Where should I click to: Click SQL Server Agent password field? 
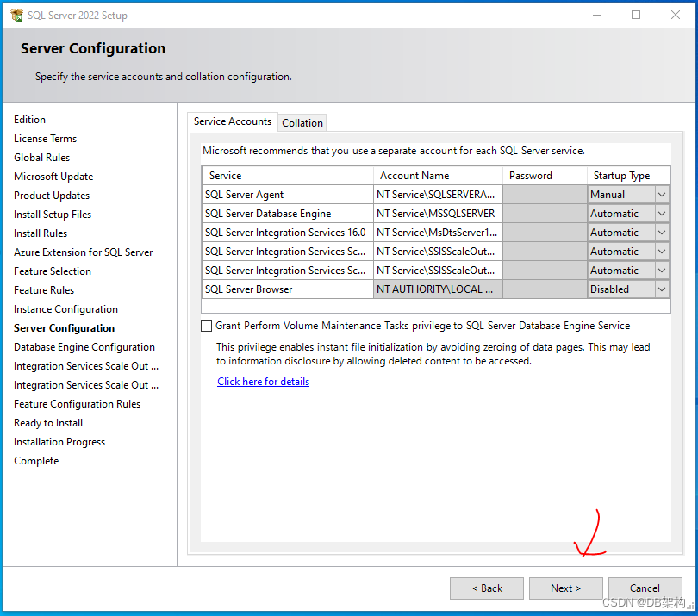tap(544, 194)
